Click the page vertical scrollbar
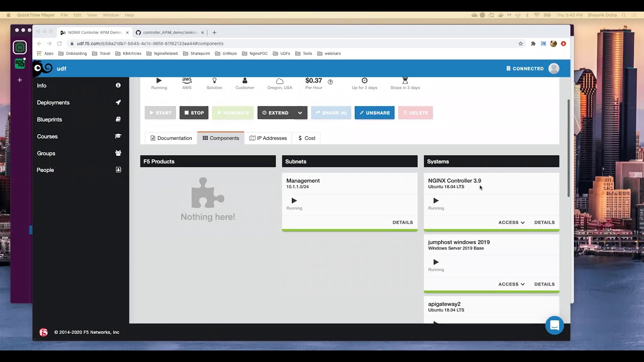644x362 pixels. (569, 148)
